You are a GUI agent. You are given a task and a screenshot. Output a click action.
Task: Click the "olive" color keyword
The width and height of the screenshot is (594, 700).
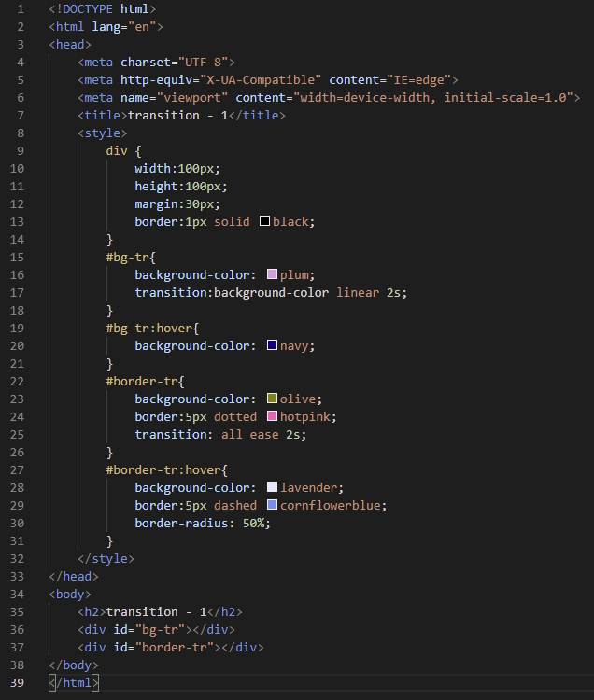coord(297,399)
